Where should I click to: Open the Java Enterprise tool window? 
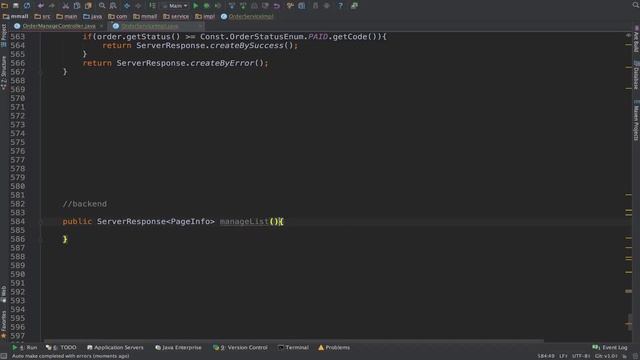pos(178,347)
